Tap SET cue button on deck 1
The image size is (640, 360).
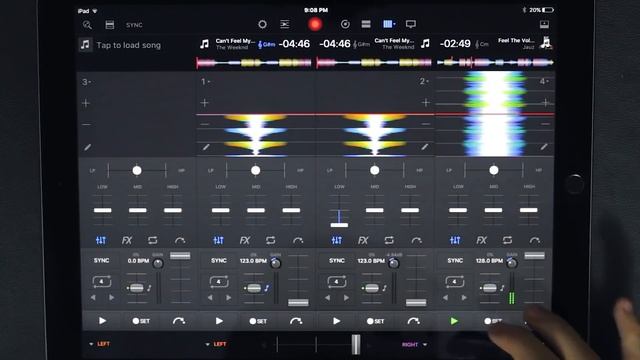(x=258, y=321)
